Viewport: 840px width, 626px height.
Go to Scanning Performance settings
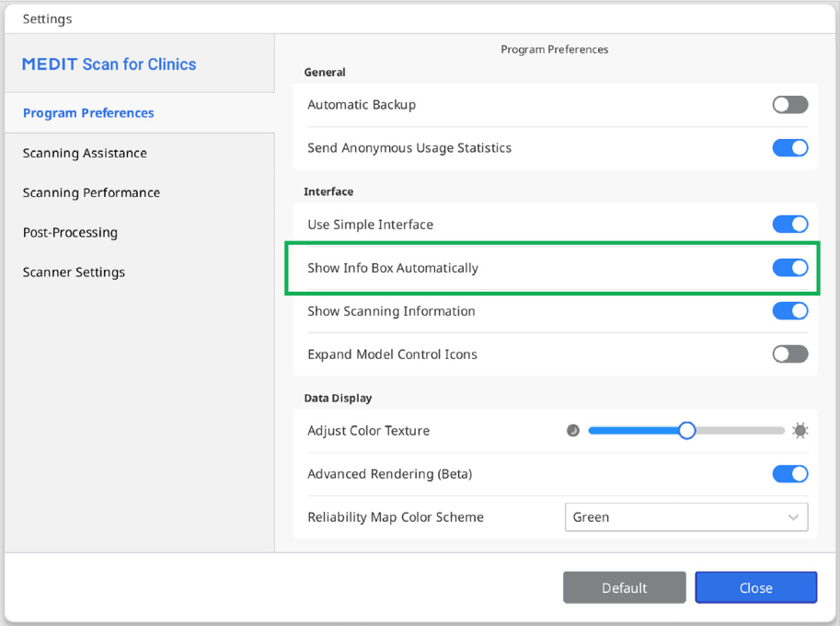[x=91, y=193]
